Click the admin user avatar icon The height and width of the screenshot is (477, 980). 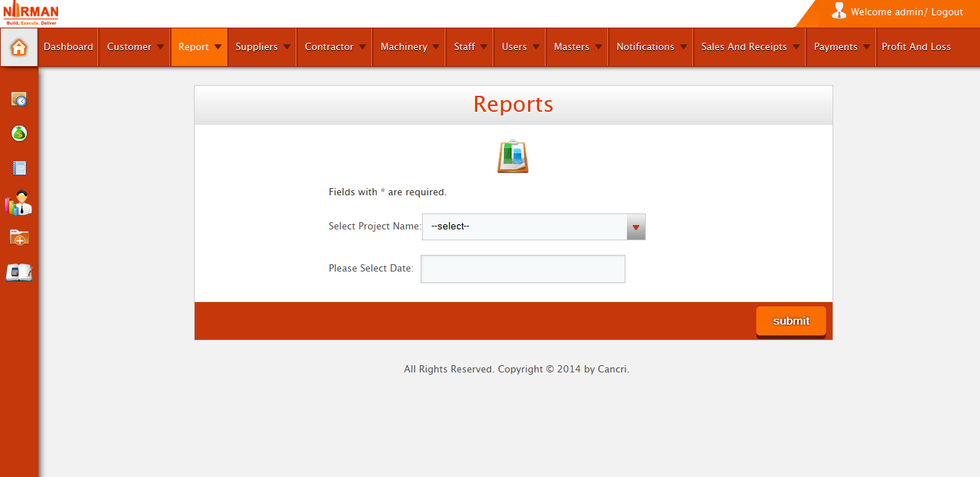839,11
